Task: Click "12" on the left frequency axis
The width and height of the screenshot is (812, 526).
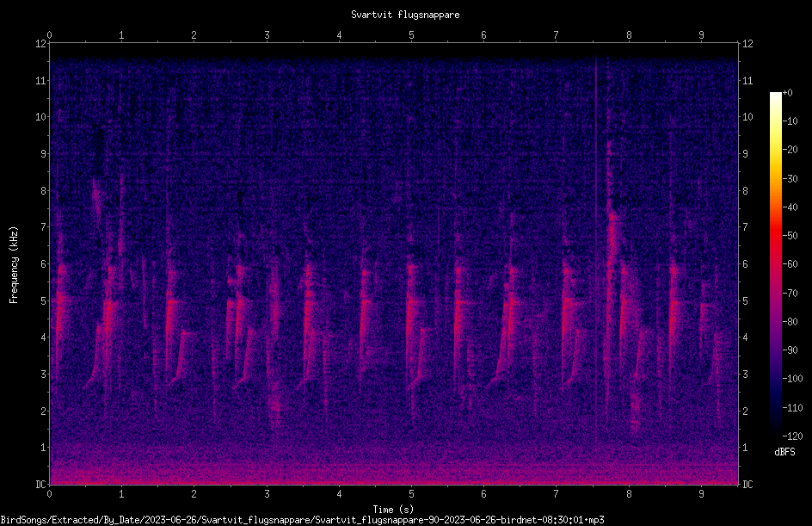Action: [41, 44]
